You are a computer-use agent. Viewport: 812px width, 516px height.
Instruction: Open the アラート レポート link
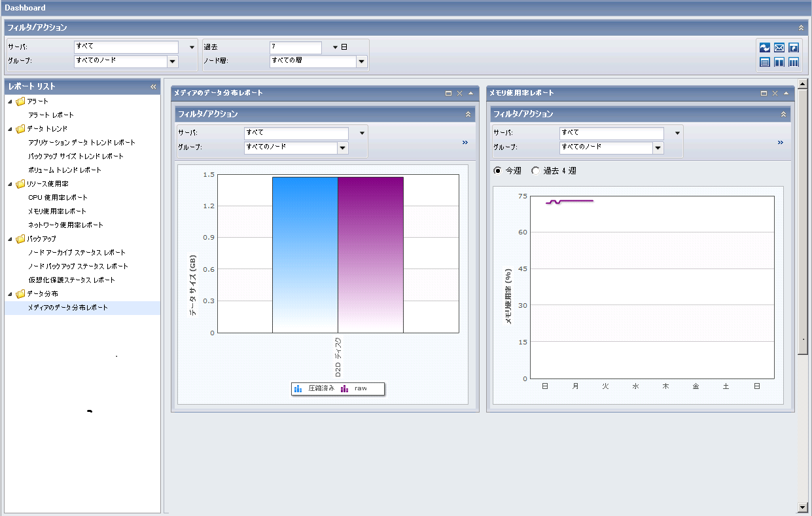[x=51, y=115]
